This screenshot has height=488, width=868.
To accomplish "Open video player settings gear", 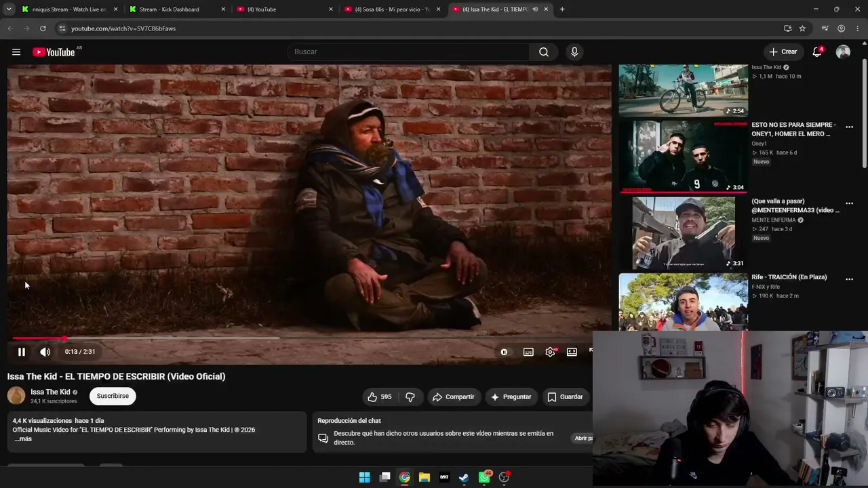I will (550, 352).
